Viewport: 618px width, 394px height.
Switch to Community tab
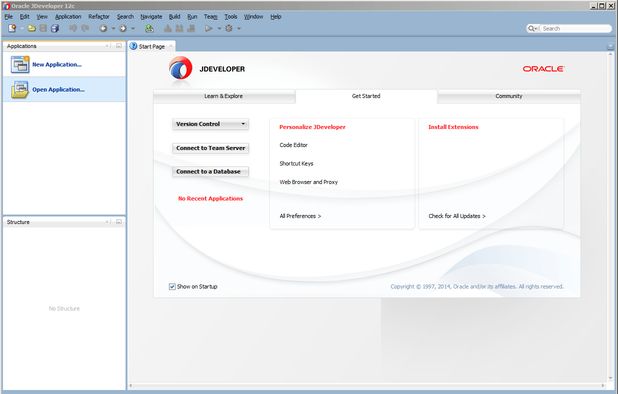509,96
